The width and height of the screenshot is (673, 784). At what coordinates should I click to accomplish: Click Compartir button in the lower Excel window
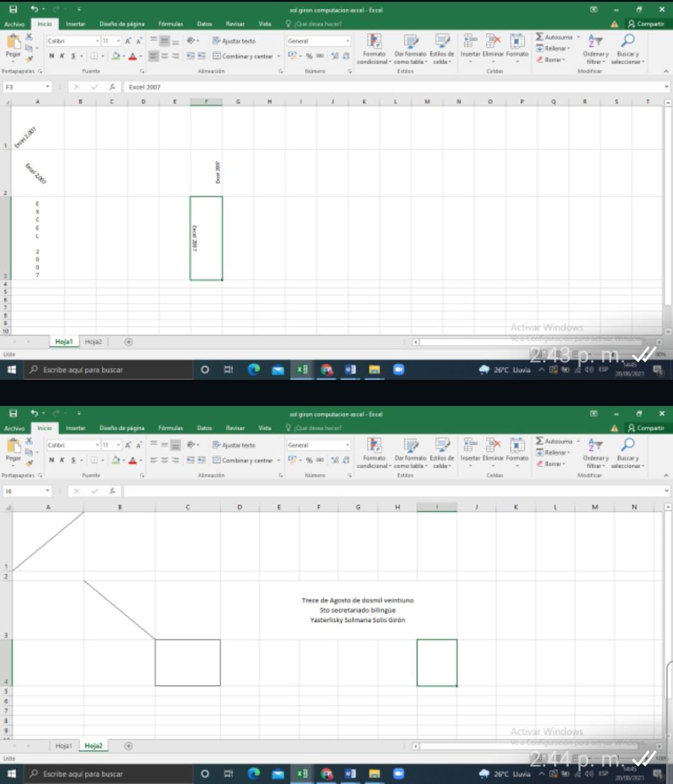pyautogui.click(x=646, y=428)
